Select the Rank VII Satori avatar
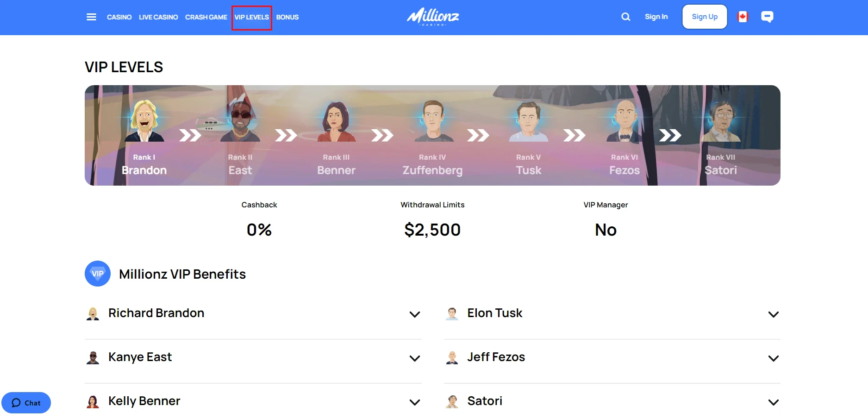This screenshot has height=418, width=868. pyautogui.click(x=721, y=122)
